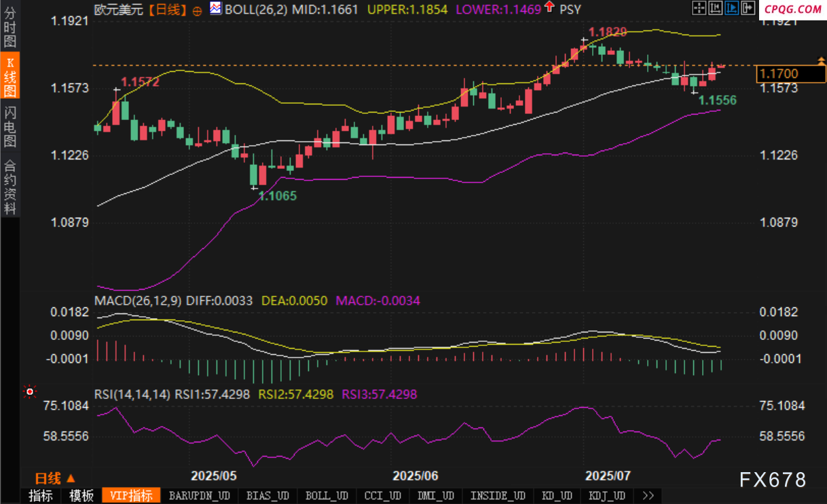Select the BOLL_UD indicator button
The height and width of the screenshot is (504, 827).
(327, 496)
